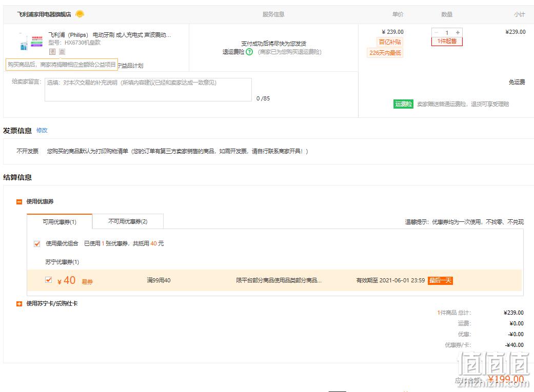534x392 pixels.
Task: Click the charity donation tooltip box
Action: (x=62, y=65)
